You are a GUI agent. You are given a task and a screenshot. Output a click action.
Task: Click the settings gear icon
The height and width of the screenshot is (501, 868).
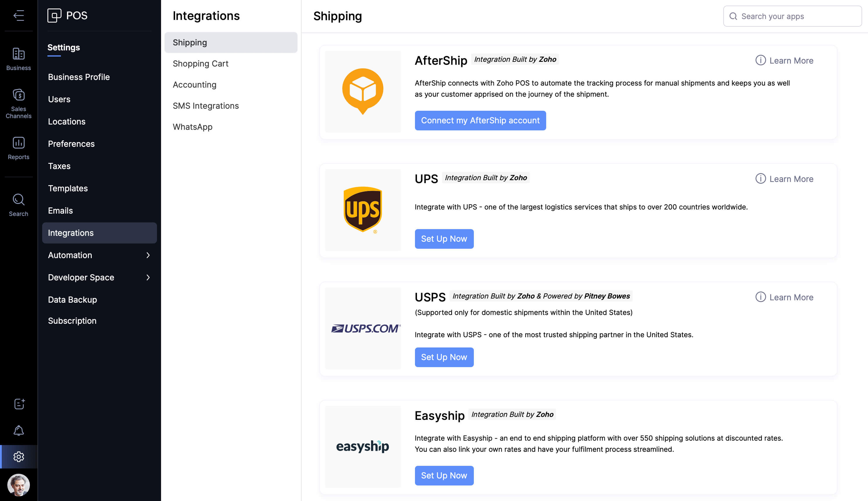pos(18,456)
